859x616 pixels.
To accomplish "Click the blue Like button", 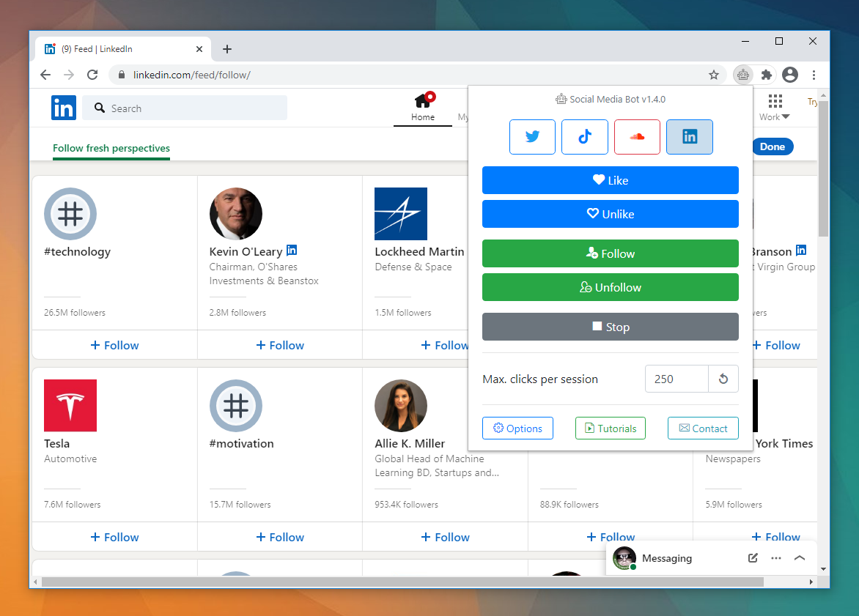I will point(611,180).
